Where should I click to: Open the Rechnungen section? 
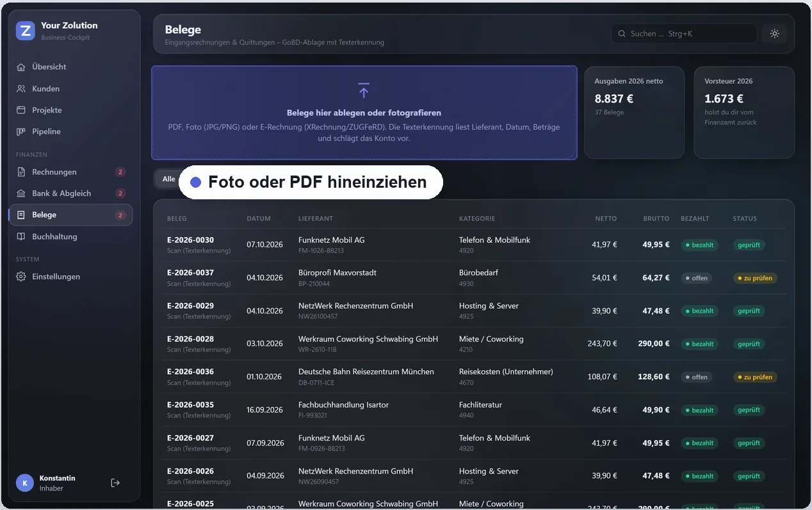[x=70, y=172]
